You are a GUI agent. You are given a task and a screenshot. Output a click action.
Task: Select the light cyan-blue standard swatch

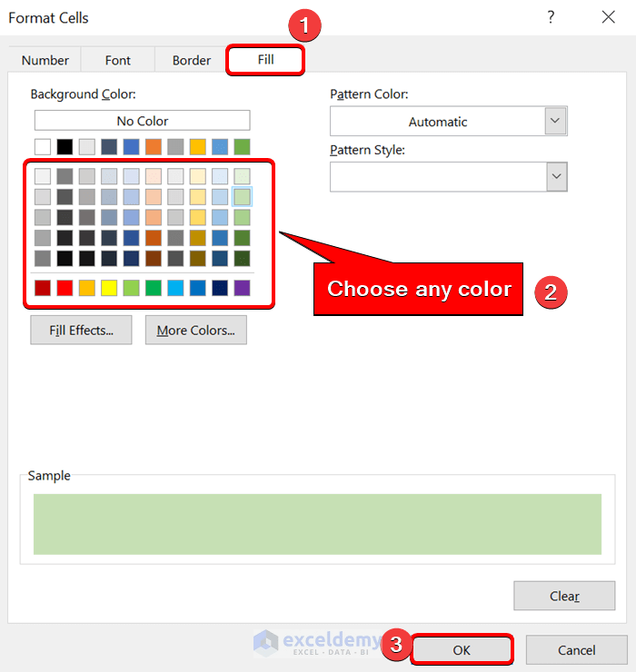(175, 288)
